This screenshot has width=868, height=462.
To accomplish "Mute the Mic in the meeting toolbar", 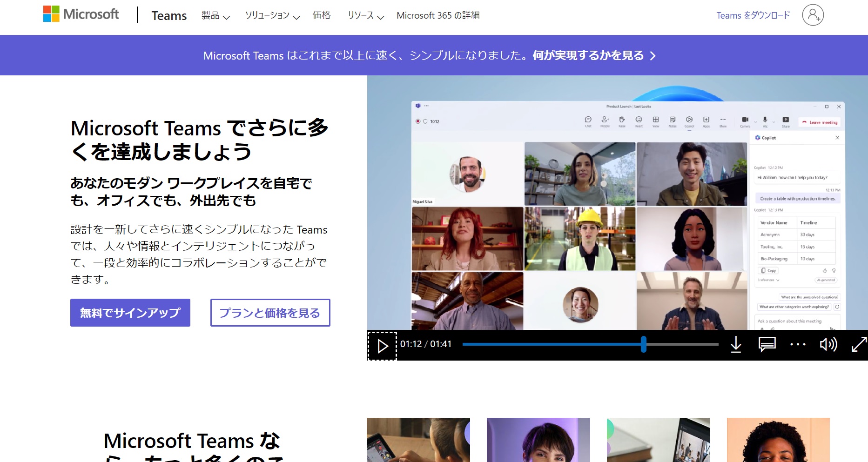I will 765,120.
